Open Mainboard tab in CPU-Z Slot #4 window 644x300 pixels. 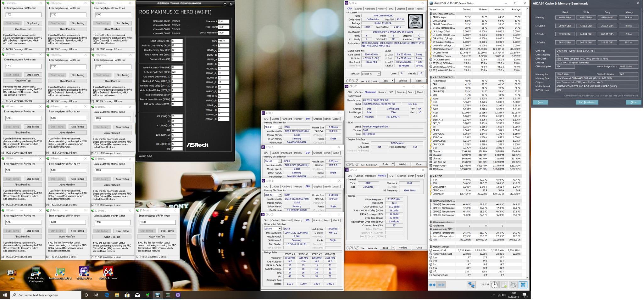[x=286, y=220]
